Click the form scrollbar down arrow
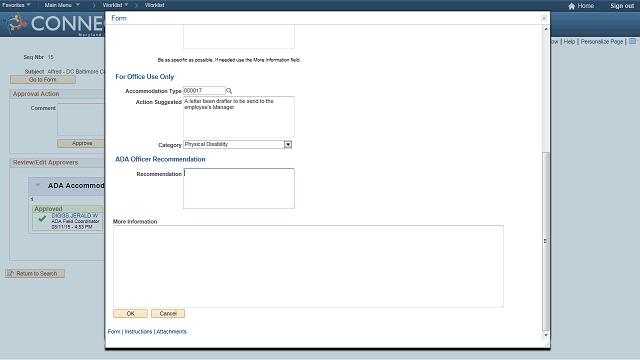This screenshot has width=640, height=360. pos(546,335)
